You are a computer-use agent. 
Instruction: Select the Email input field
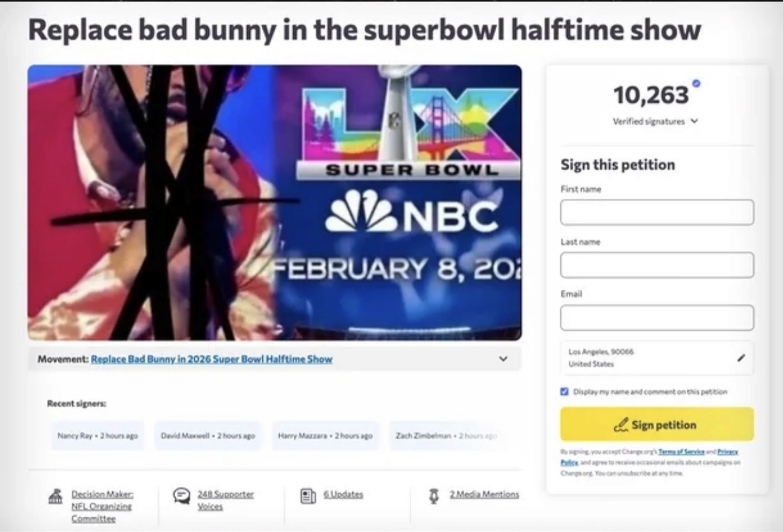click(657, 318)
